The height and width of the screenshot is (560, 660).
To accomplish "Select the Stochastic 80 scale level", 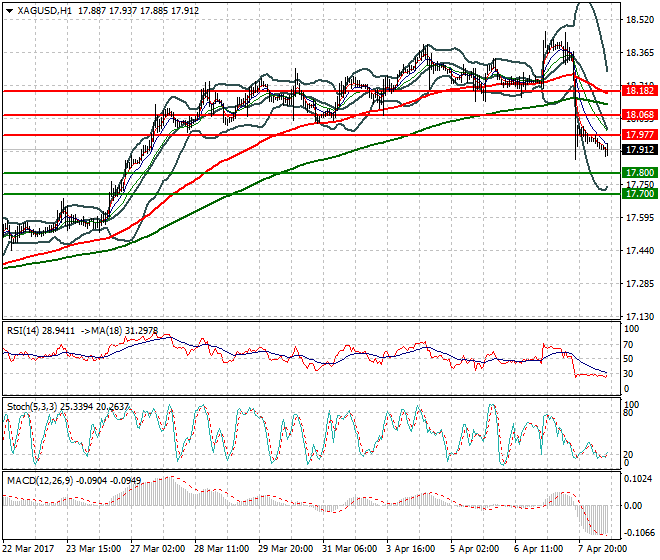I will (x=628, y=413).
